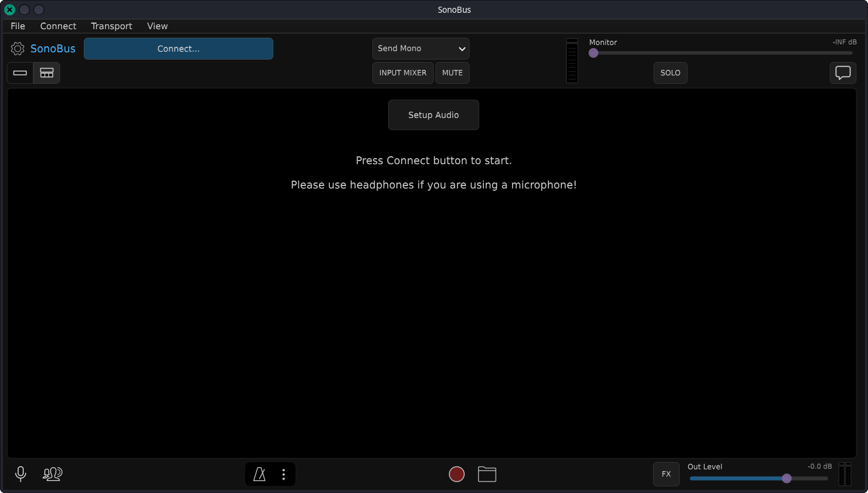Click the -INF dB monitor value
Screen dimensions: 868x493
(844, 43)
